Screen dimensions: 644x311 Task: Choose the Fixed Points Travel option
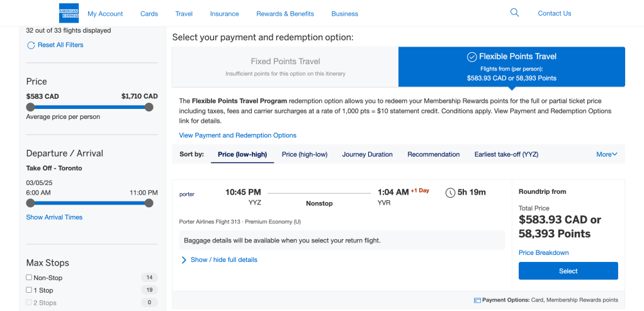(x=285, y=66)
